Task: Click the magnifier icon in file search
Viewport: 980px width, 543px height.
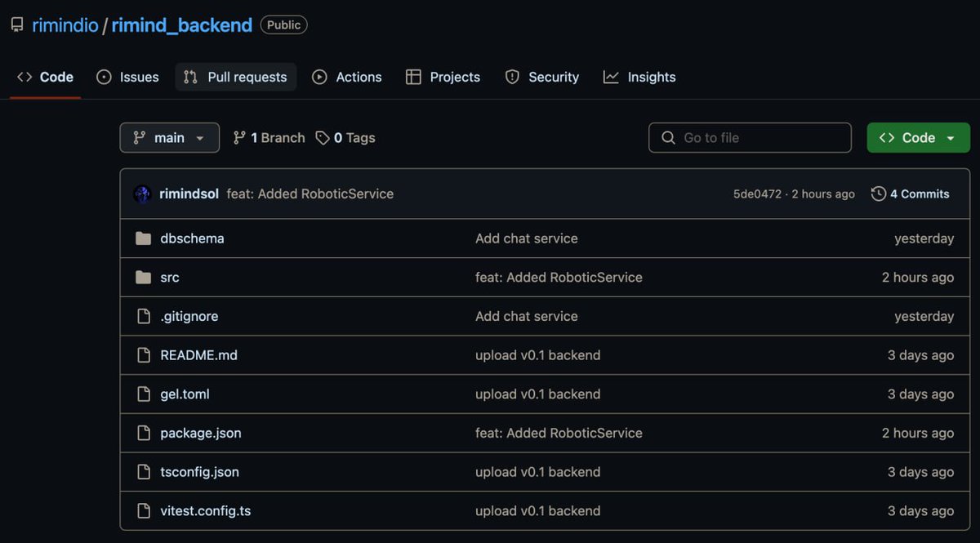Action: click(x=668, y=138)
